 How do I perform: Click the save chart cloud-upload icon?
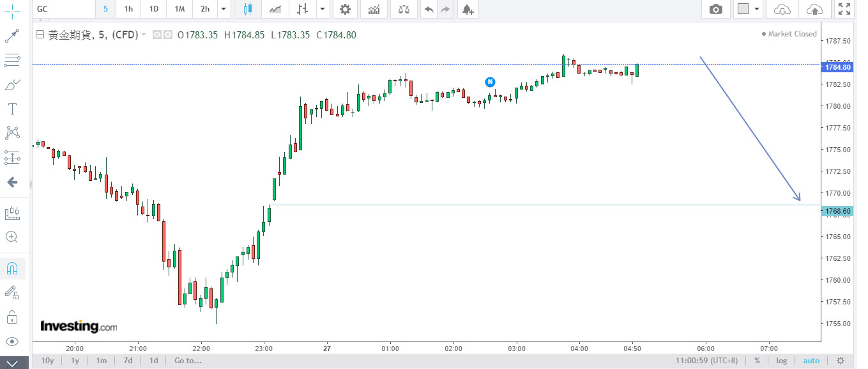815,9
